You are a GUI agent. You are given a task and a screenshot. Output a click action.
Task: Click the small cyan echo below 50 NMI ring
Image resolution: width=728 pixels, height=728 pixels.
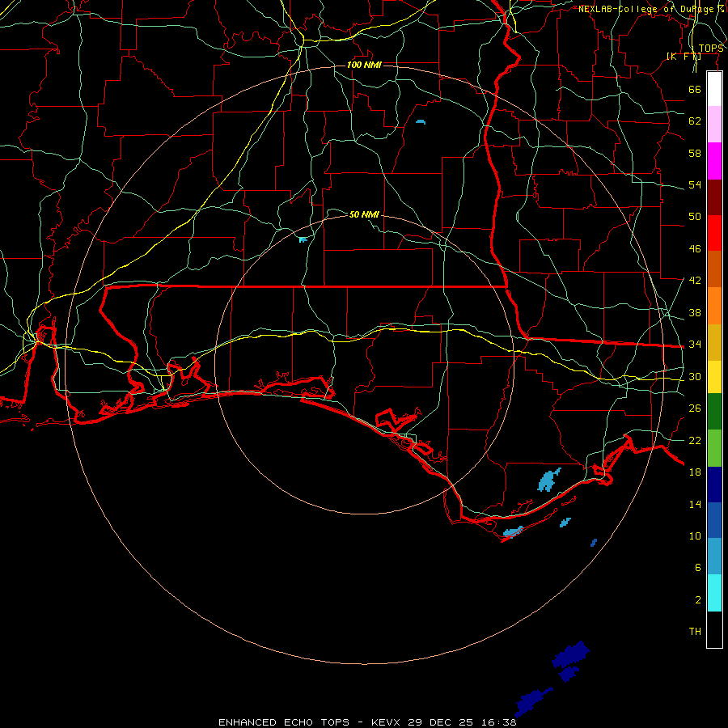(x=303, y=239)
